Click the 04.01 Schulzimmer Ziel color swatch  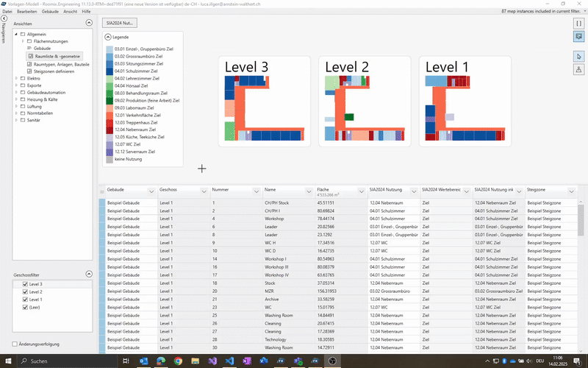tap(110, 71)
